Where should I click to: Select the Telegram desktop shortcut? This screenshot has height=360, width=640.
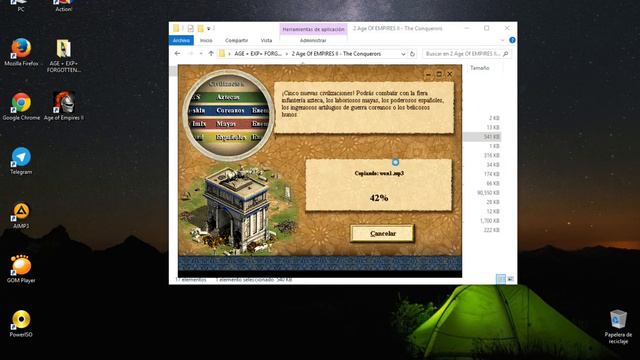pyautogui.click(x=21, y=160)
